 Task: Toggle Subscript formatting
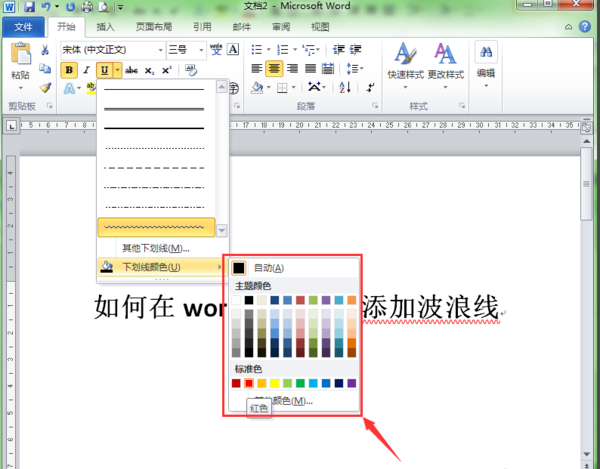click(x=149, y=70)
